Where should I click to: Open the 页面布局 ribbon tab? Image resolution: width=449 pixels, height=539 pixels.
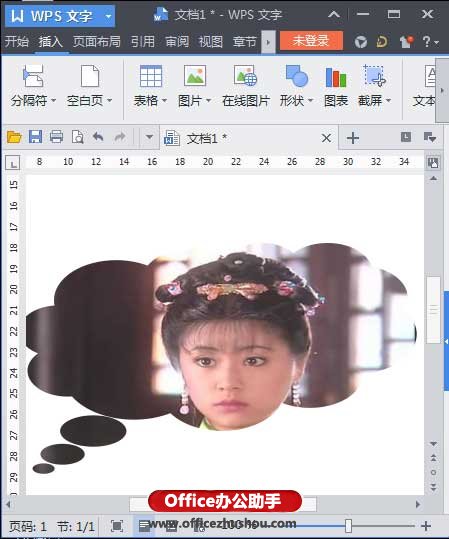[97, 42]
